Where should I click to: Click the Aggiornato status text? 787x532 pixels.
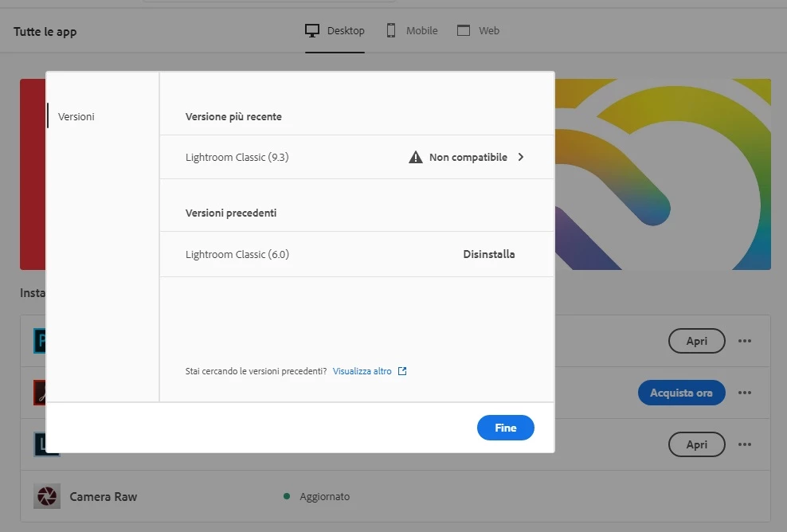pos(325,496)
